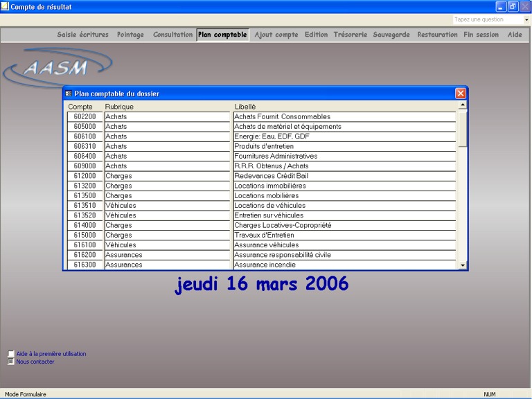This screenshot has height=399, width=532.
Task: Click Rubrique Achats for account 602200
Action: pyautogui.click(x=167, y=116)
